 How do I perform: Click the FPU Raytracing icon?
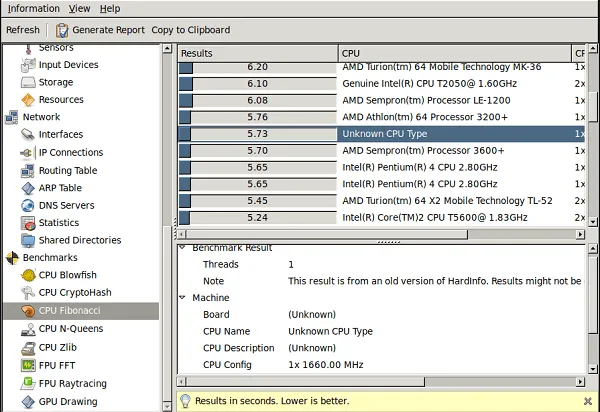tap(28, 383)
